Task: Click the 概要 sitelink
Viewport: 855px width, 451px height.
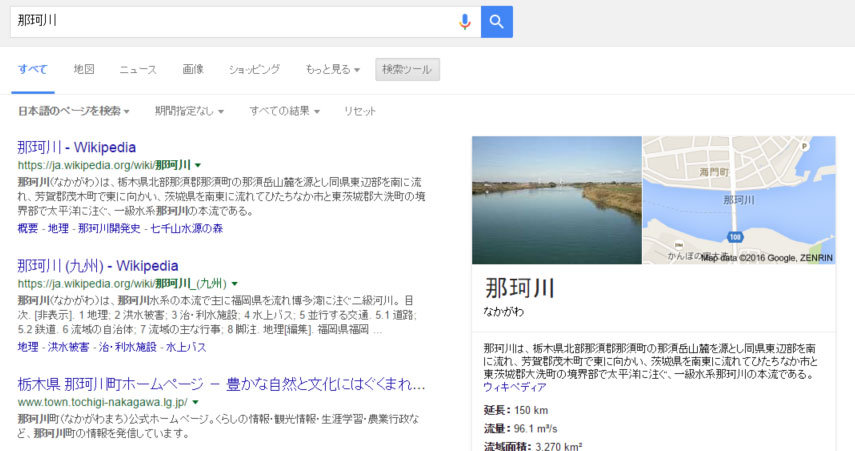Action: pos(28,228)
